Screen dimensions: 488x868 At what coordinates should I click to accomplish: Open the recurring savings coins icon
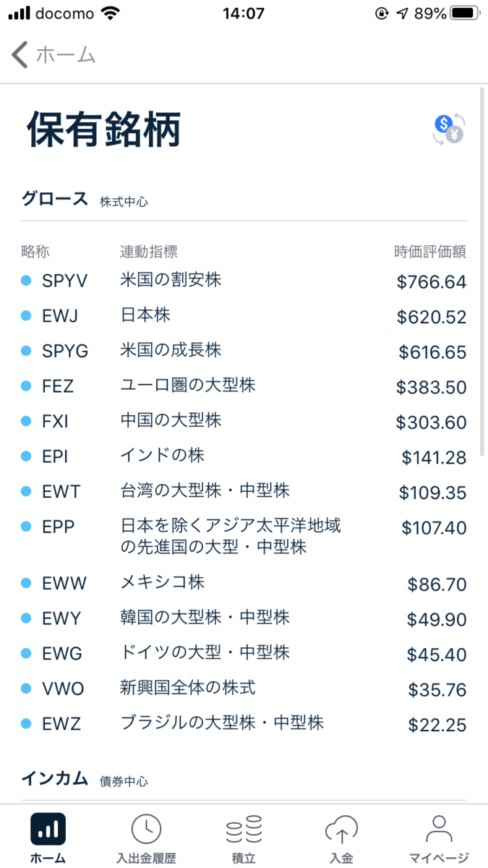click(x=244, y=829)
